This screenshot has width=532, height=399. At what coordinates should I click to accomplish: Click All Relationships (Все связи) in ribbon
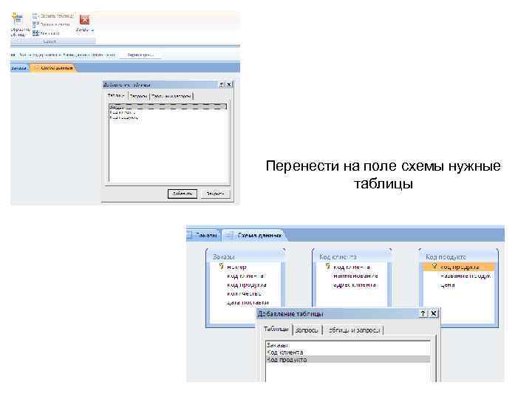[x=47, y=33]
